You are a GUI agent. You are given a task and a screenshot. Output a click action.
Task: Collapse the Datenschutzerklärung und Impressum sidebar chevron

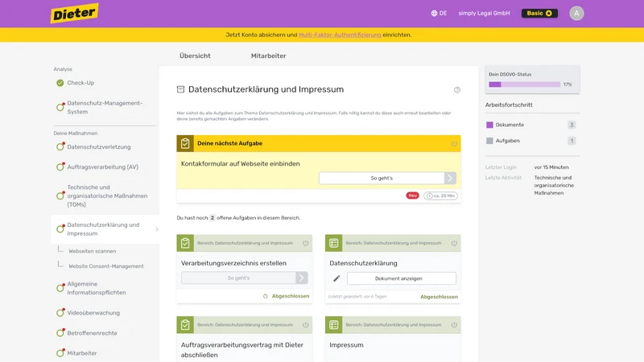(156, 229)
